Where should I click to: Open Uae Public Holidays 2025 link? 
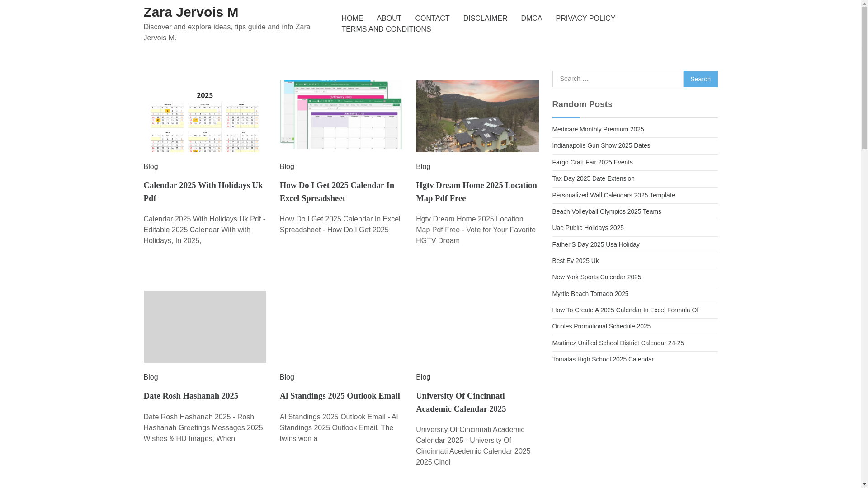tap(588, 228)
